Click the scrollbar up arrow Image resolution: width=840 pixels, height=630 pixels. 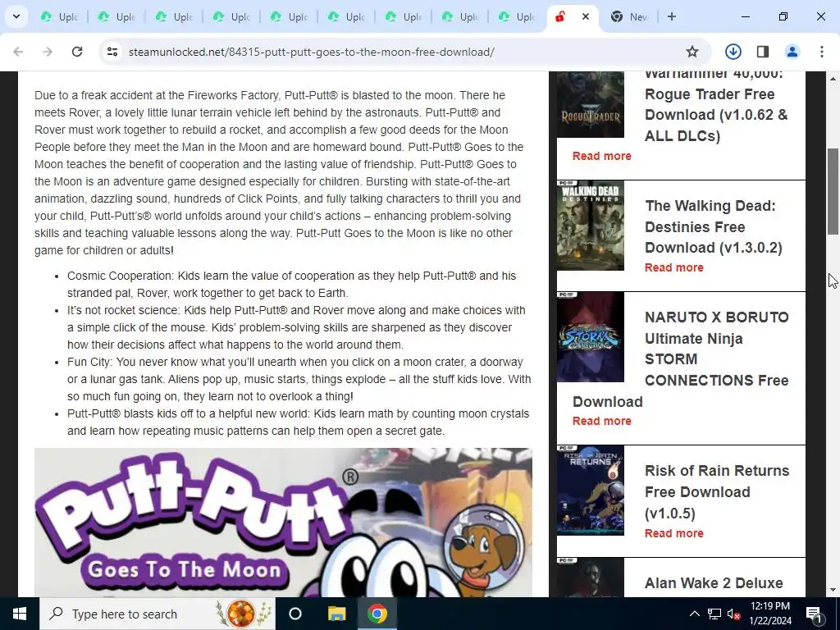coord(833,79)
